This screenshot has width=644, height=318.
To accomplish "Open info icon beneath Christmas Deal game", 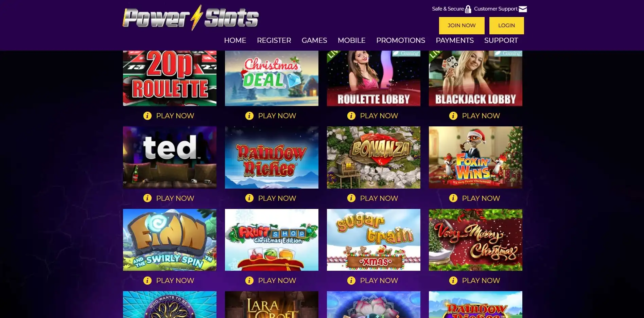I will [249, 116].
